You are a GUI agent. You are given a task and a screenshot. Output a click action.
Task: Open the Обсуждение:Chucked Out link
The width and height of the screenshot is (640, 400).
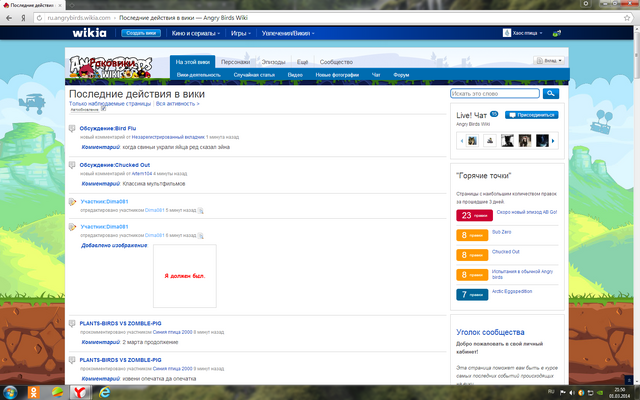tap(115, 165)
